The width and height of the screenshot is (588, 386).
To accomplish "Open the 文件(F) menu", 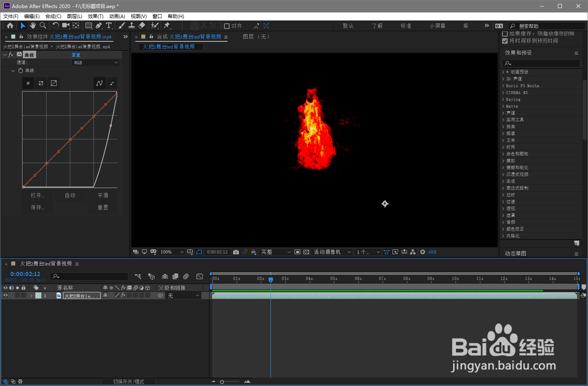I will (x=10, y=16).
